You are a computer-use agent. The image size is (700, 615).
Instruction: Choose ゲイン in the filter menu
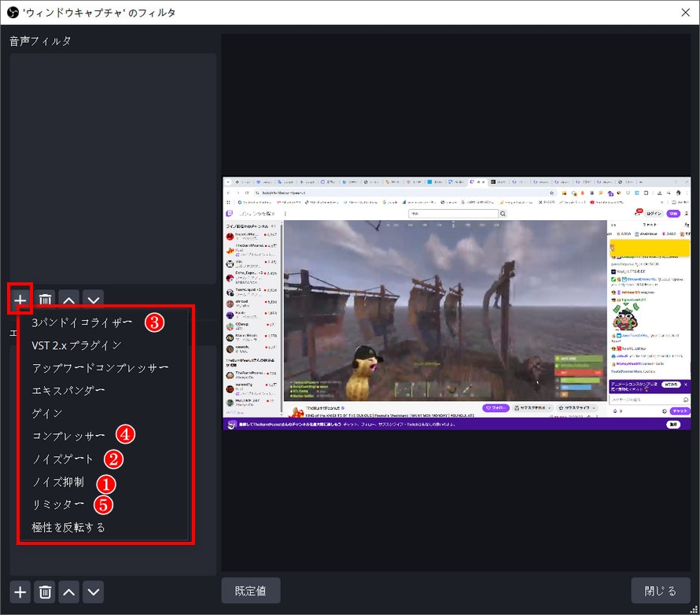pos(47,413)
